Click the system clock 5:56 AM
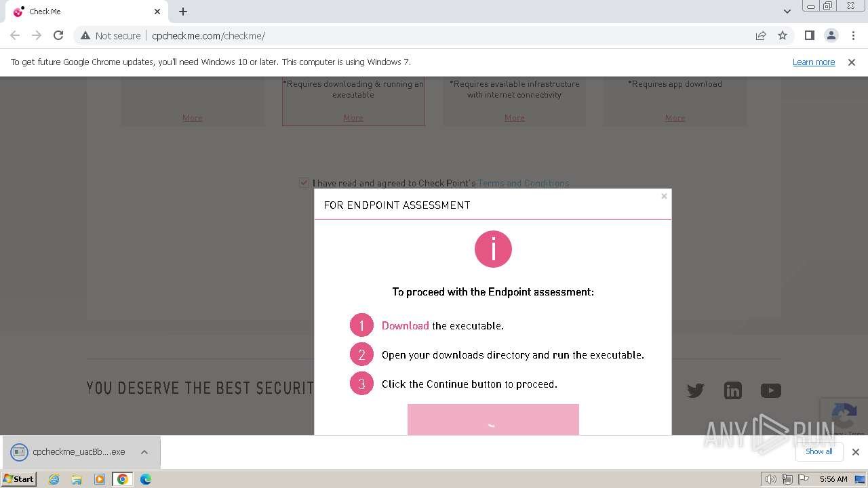Screen dimensions: 868x488 click(833, 479)
